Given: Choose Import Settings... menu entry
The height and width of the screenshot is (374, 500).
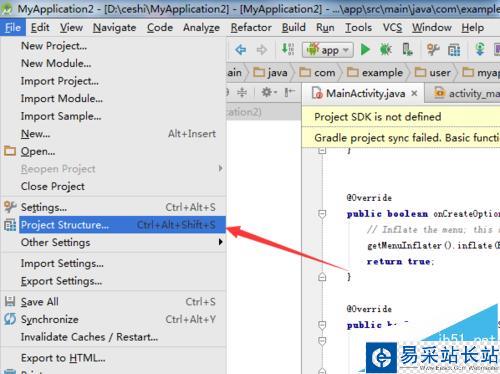Looking at the screenshot, I should [113, 263].
